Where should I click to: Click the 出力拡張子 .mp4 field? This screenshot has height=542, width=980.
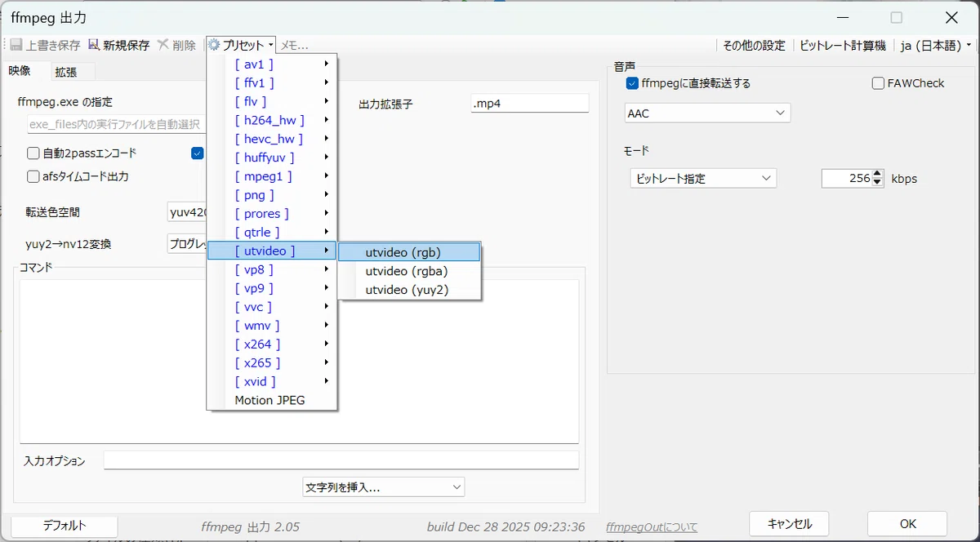coord(529,103)
